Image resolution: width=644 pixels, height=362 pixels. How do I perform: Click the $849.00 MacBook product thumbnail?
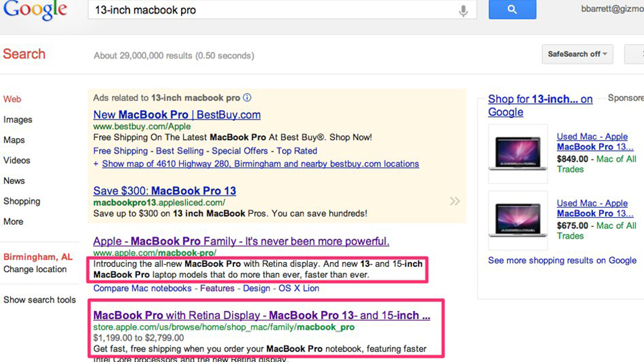(518, 154)
